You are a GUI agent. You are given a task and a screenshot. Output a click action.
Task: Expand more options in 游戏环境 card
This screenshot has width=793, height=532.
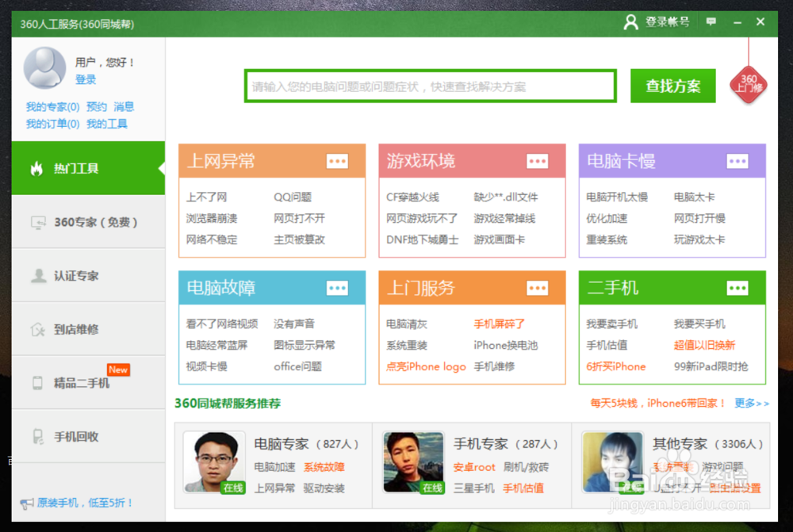538,161
